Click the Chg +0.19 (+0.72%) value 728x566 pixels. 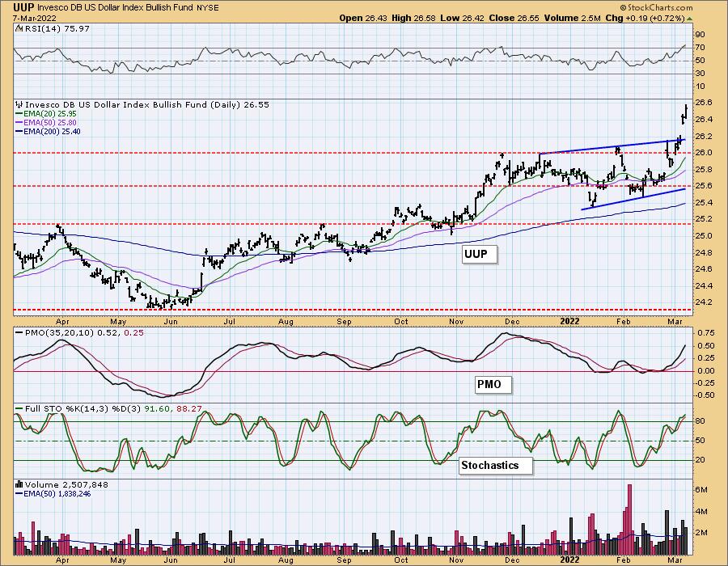tap(645, 18)
